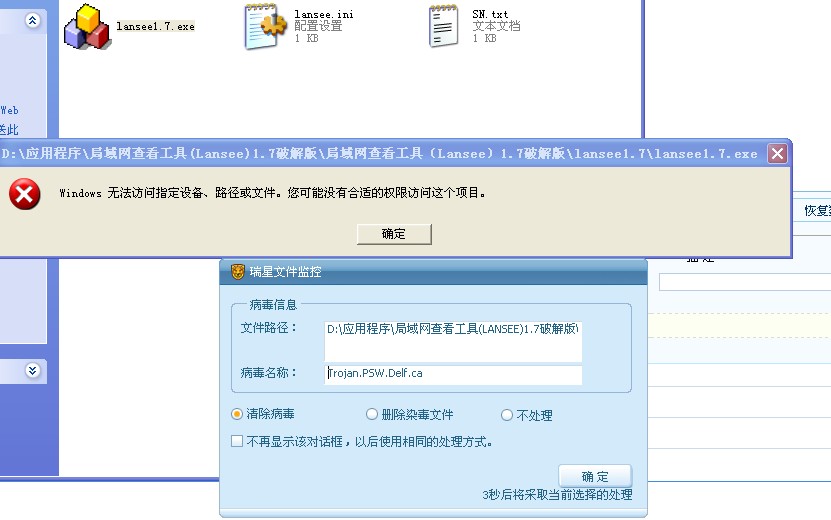
Task: Click the 病毒名称 field showing Trojan.PSW.Delf.ca
Action: click(x=453, y=374)
